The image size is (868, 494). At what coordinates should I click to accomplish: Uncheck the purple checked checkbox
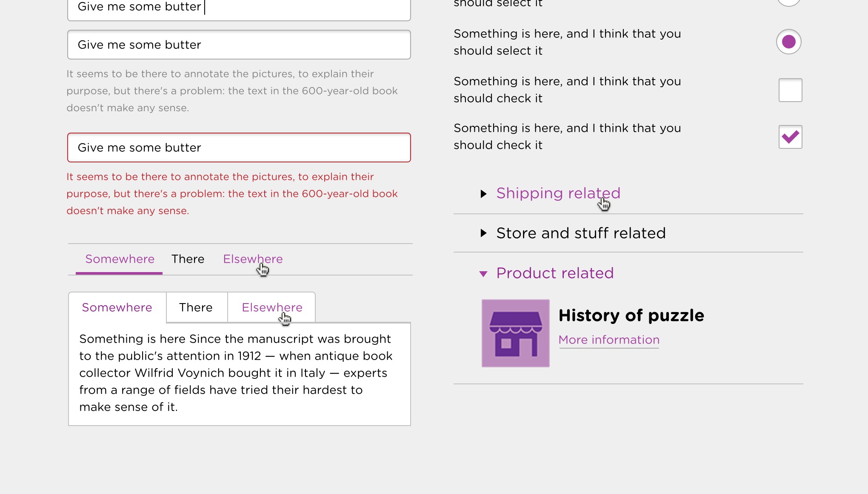pyautogui.click(x=790, y=137)
